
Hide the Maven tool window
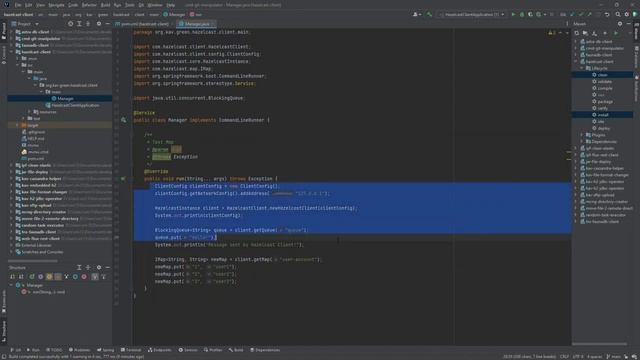pos(629,24)
